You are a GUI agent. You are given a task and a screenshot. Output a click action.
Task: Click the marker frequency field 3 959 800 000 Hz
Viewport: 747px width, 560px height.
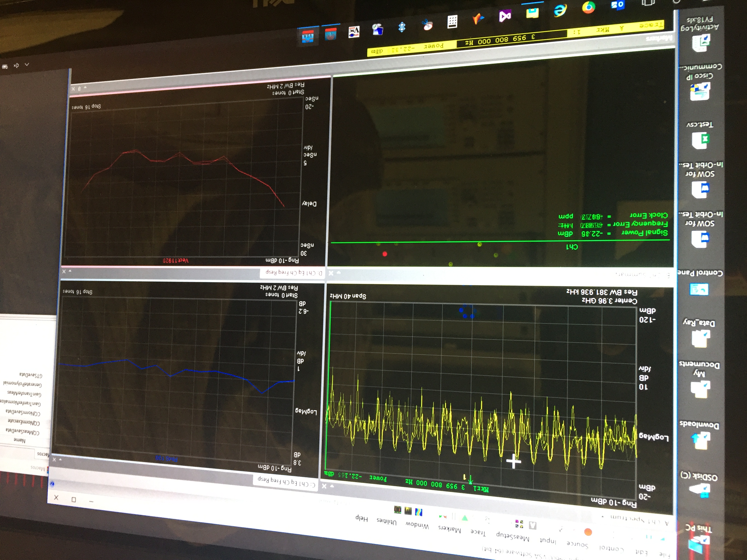(500, 40)
